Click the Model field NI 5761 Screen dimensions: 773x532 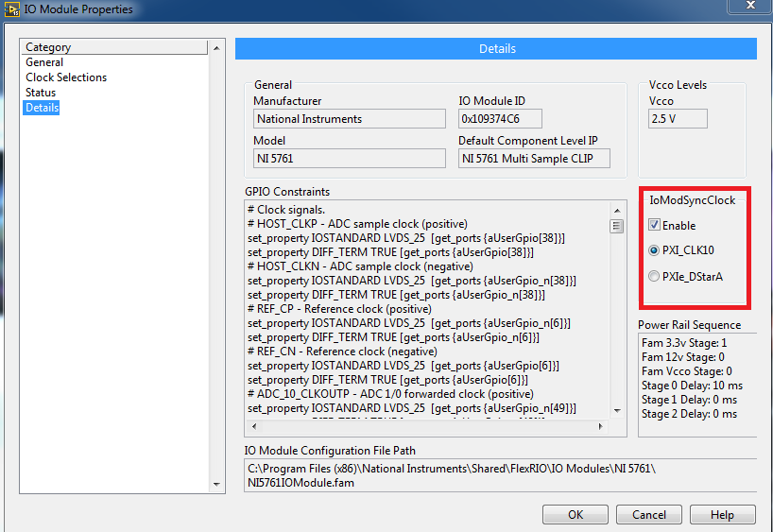(349, 158)
